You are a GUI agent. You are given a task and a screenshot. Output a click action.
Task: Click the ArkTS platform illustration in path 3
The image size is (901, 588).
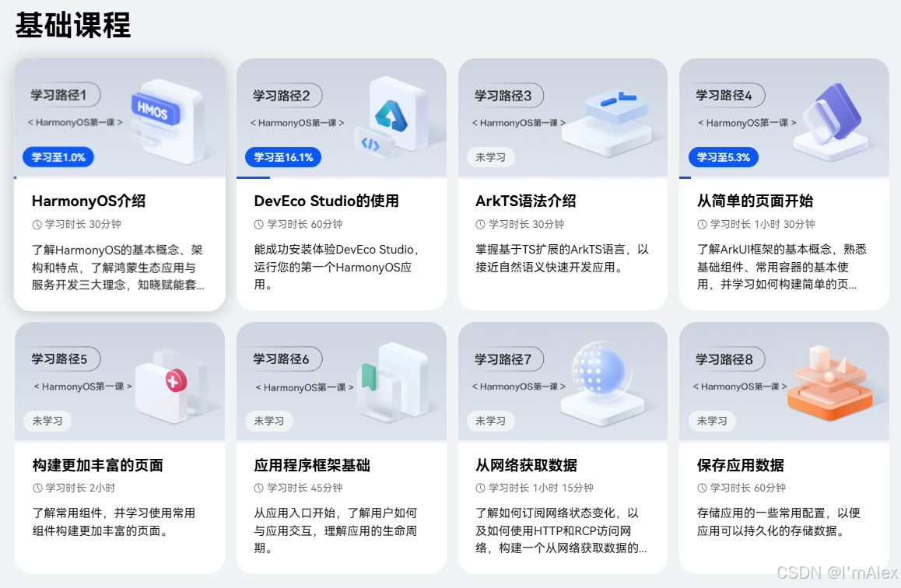(x=606, y=122)
